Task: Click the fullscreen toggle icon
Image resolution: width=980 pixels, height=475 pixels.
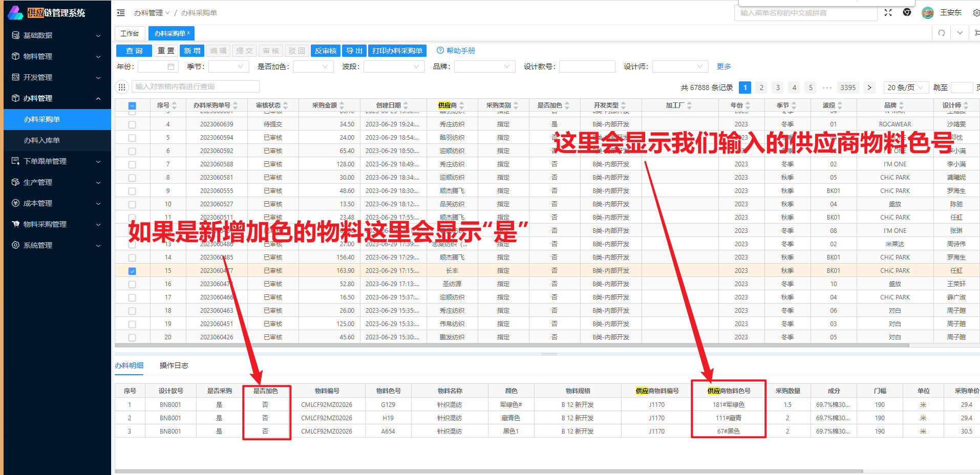Action: (x=888, y=13)
